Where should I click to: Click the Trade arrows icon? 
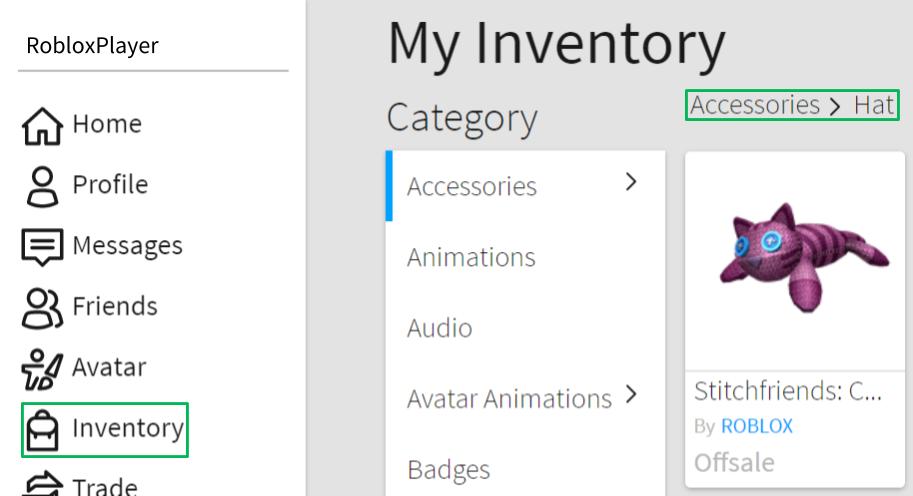[42, 485]
